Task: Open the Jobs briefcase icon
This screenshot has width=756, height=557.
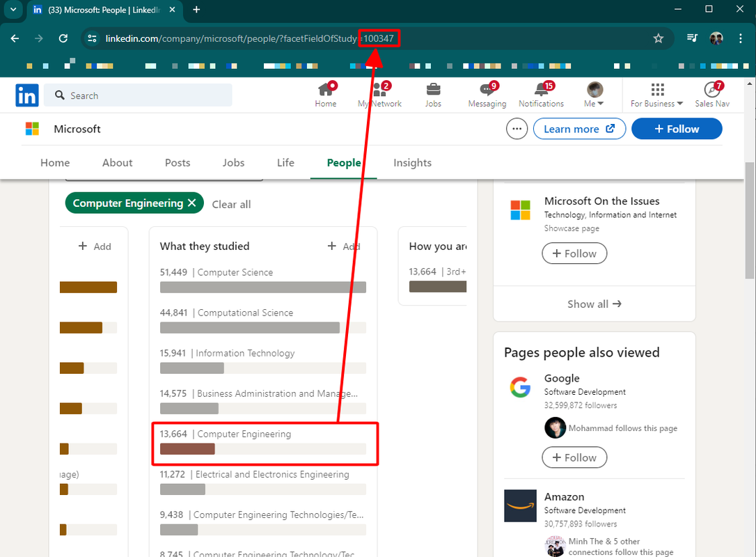Action: [433, 90]
